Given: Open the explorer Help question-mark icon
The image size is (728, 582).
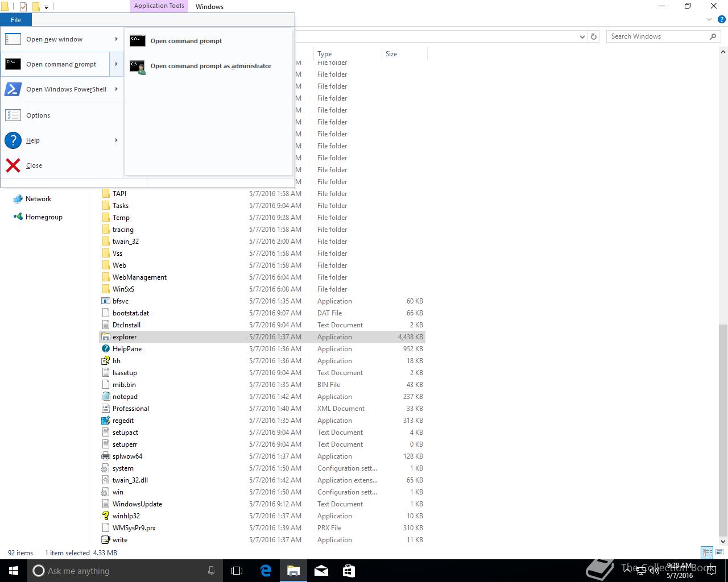Looking at the screenshot, I should click(x=721, y=19).
